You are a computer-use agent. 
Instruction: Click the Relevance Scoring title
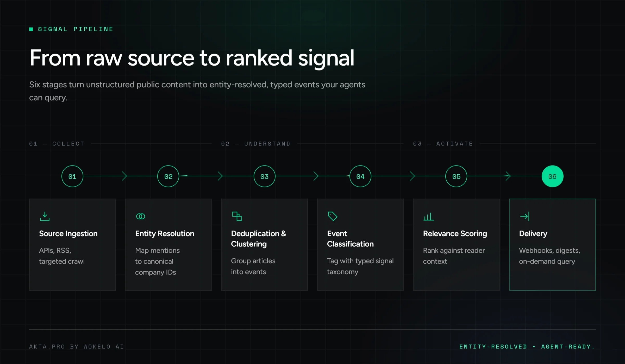click(x=455, y=234)
